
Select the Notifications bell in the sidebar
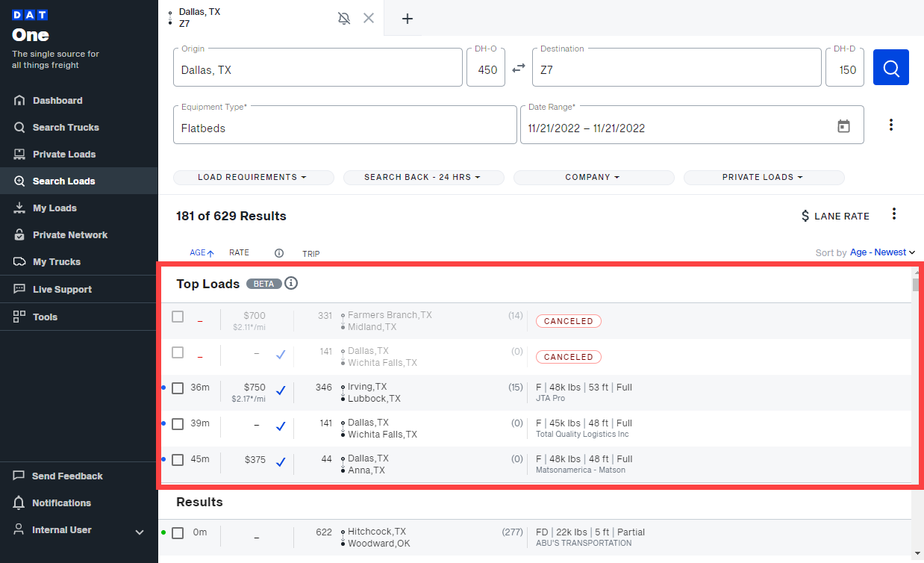tap(60, 503)
